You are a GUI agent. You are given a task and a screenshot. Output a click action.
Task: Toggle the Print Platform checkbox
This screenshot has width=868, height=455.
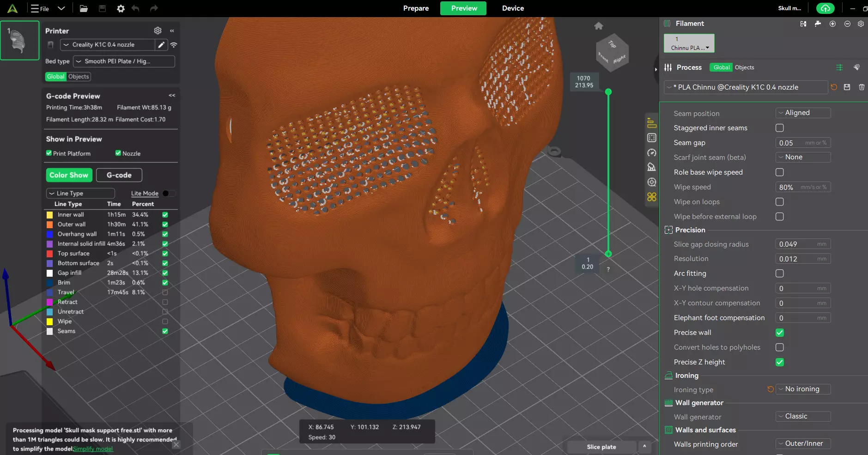(x=49, y=153)
